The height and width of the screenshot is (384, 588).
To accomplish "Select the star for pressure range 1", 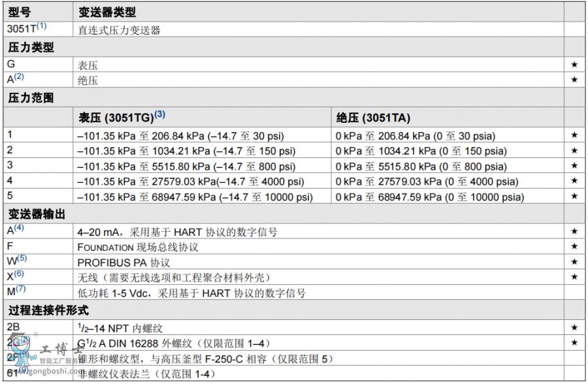I will tap(574, 135).
